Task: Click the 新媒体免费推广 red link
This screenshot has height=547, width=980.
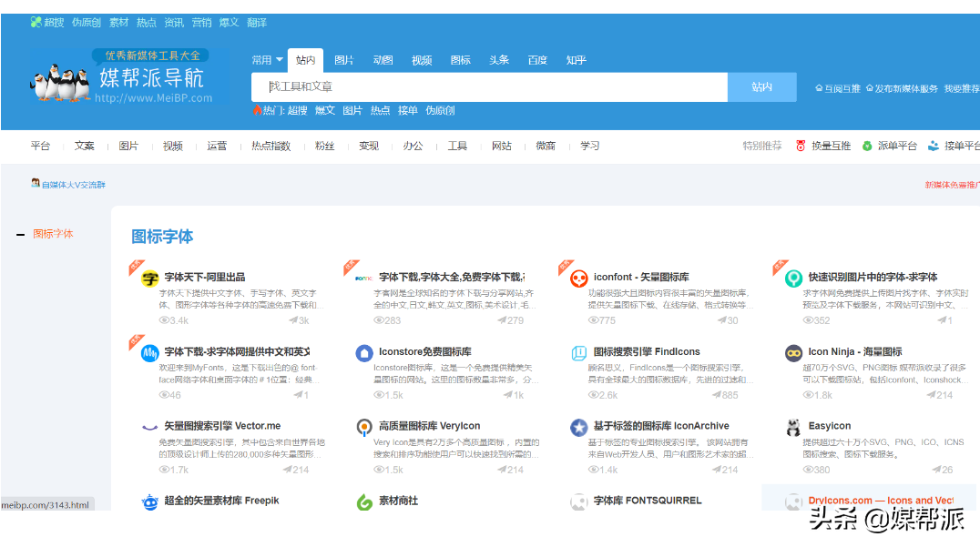Action: click(952, 185)
